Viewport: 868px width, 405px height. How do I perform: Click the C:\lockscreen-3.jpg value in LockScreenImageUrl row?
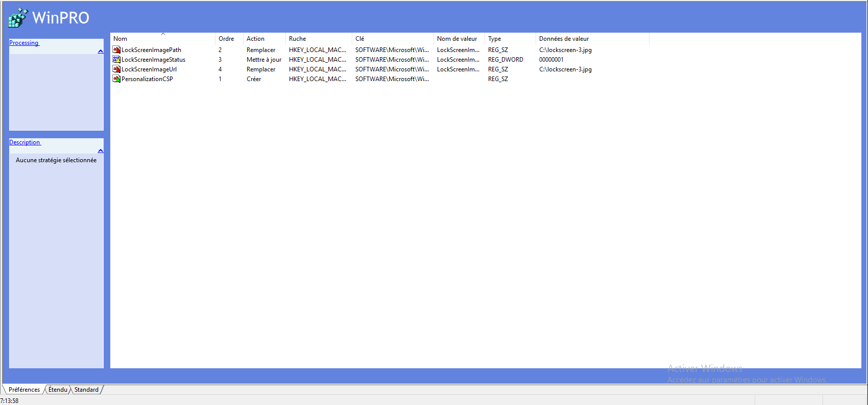click(x=565, y=69)
